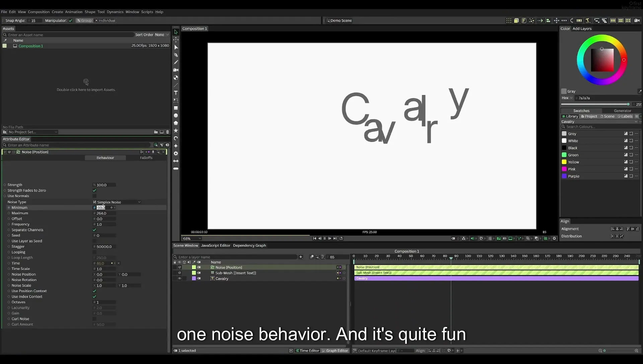Open the Graph Editor
643x364 pixels.
point(335,351)
